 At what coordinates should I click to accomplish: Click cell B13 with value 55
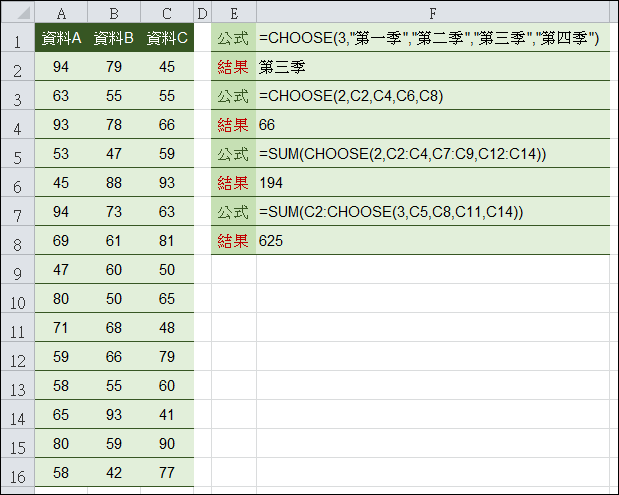(x=114, y=385)
